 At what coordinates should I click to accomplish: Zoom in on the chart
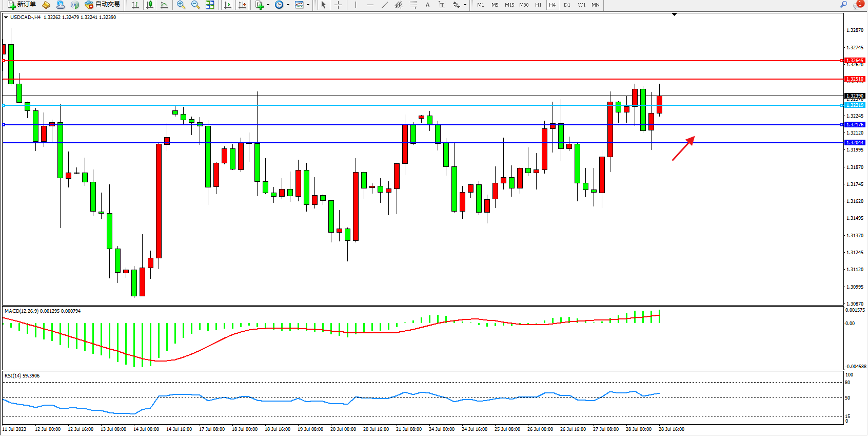pos(181,5)
